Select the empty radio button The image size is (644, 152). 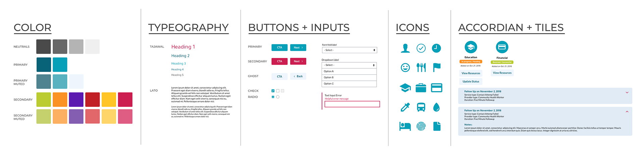tap(278, 97)
